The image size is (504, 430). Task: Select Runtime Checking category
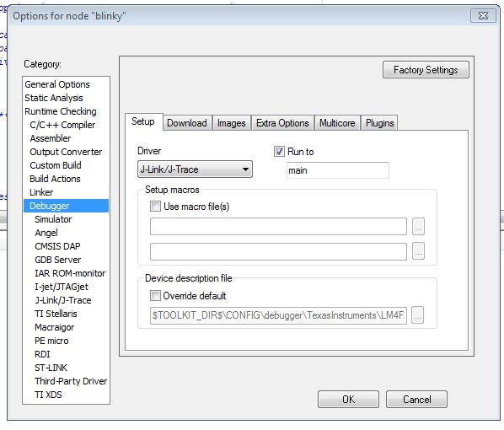66,111
